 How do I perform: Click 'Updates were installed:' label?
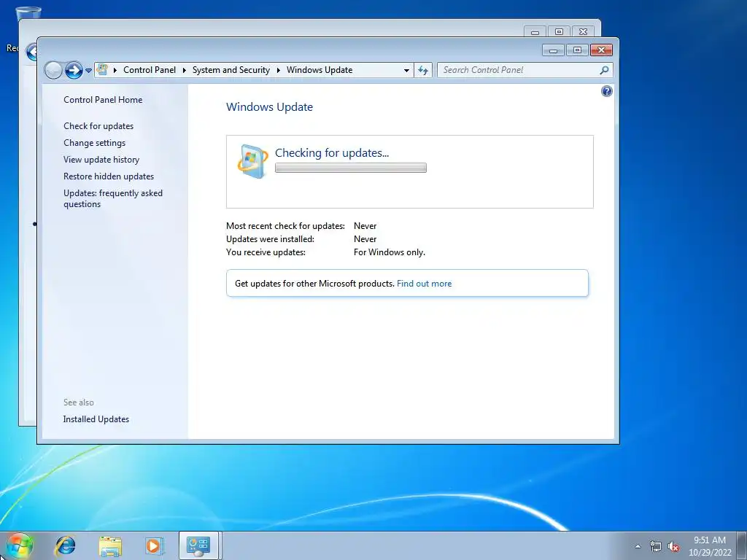tap(270, 238)
